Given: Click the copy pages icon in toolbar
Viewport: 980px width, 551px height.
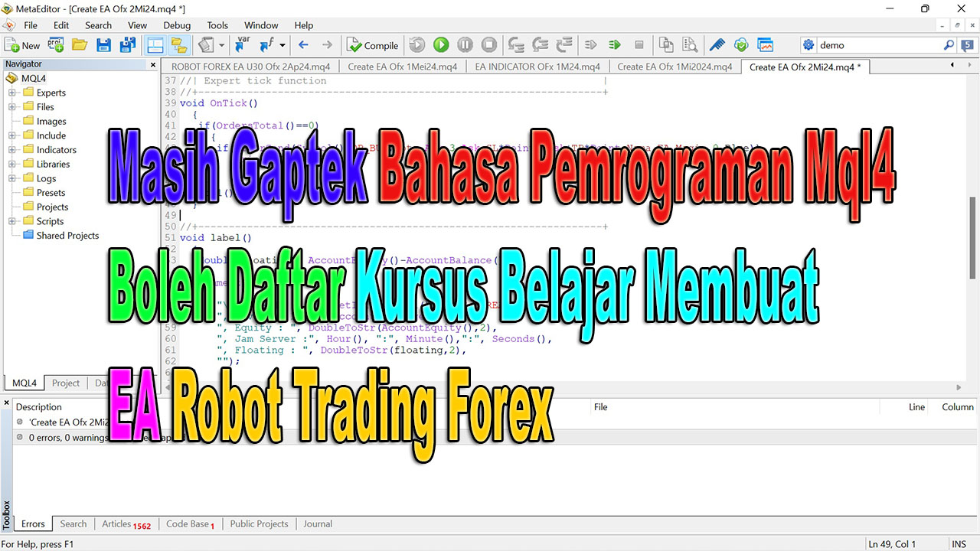Looking at the screenshot, I should tap(666, 45).
